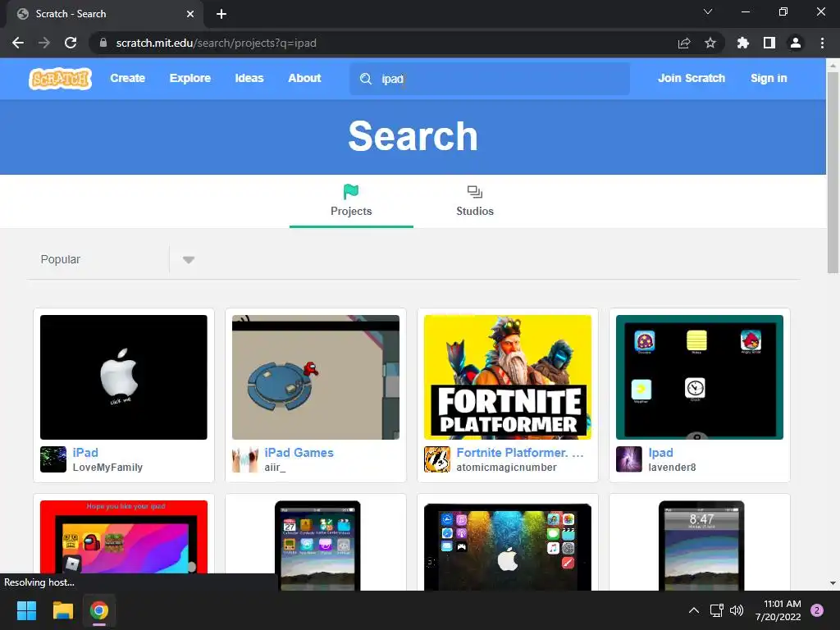Screen dimensions: 840x630
Task: Open the iPad project title link
Action: click(x=85, y=453)
